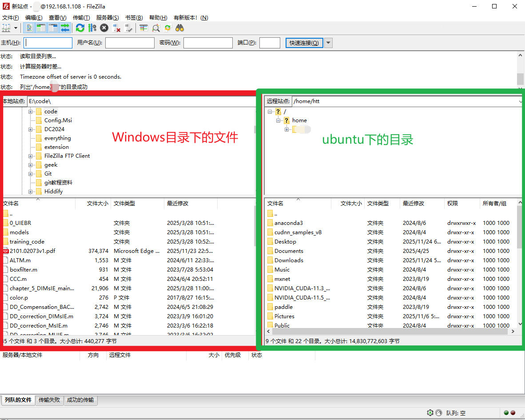This screenshot has height=420, width=525.
Task: Switch to the 传输失败 tab
Action: (x=49, y=400)
